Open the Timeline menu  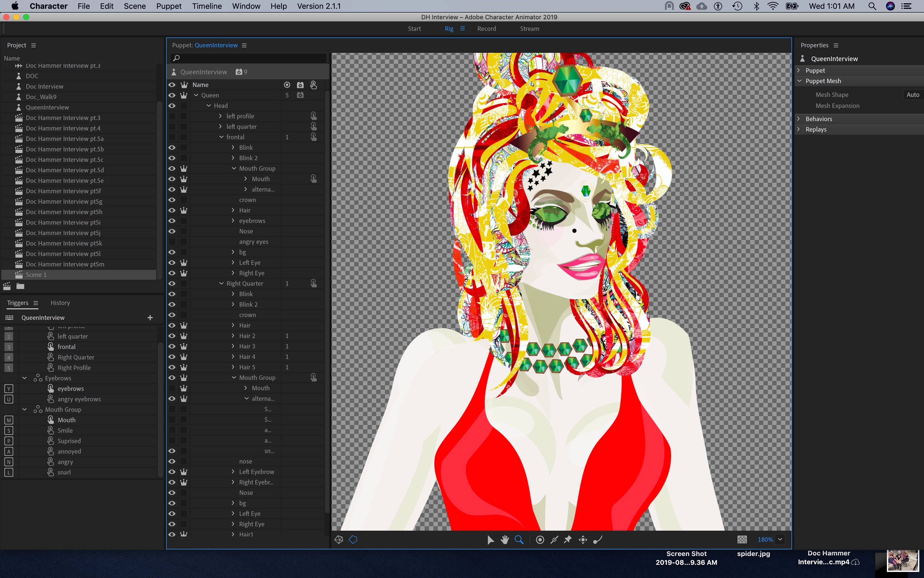click(x=207, y=6)
